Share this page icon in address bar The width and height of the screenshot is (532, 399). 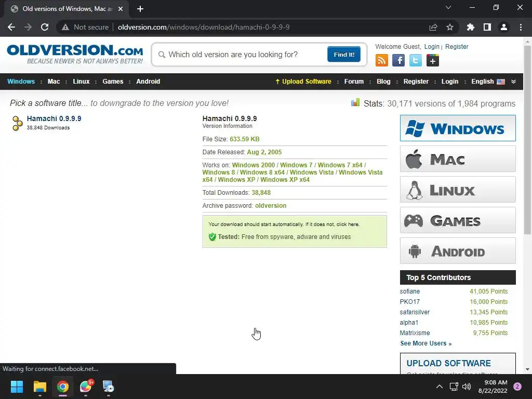433,27
